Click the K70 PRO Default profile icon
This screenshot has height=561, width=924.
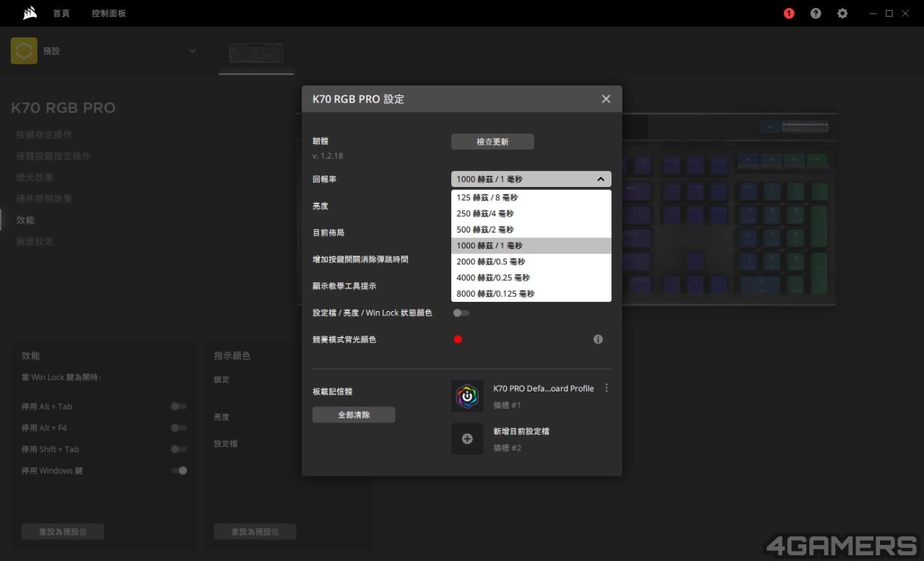[467, 396]
